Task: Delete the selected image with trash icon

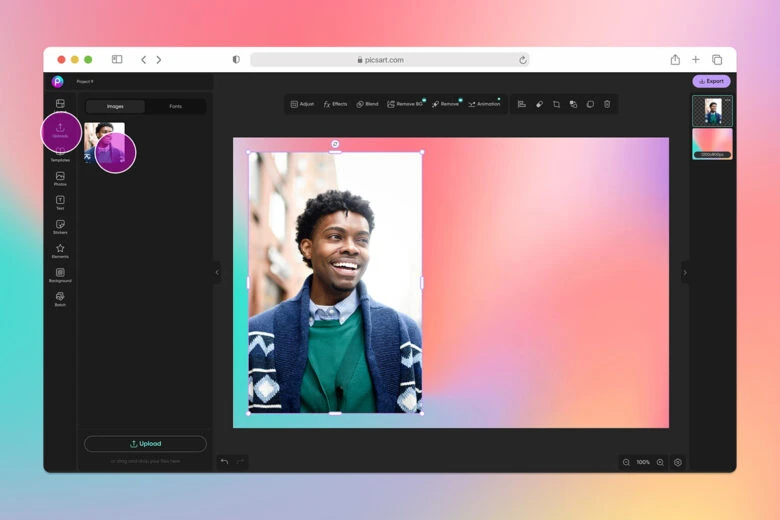Action: 606,104
